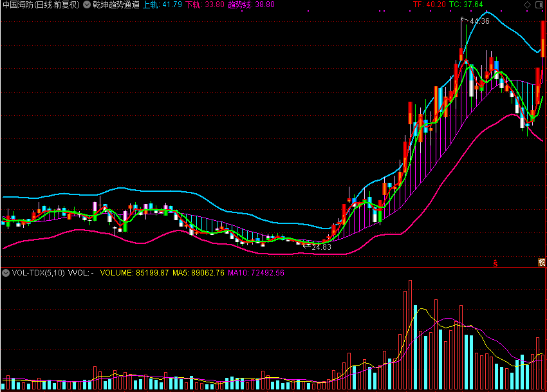Click the MA10: 72492.56 value
The image size is (547, 392).
[x=256, y=273]
